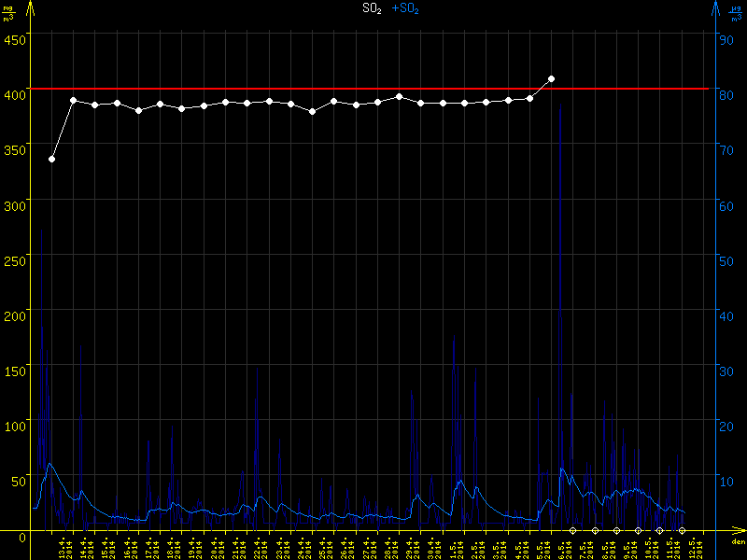Click the 50 value on the right axis

[724, 260]
